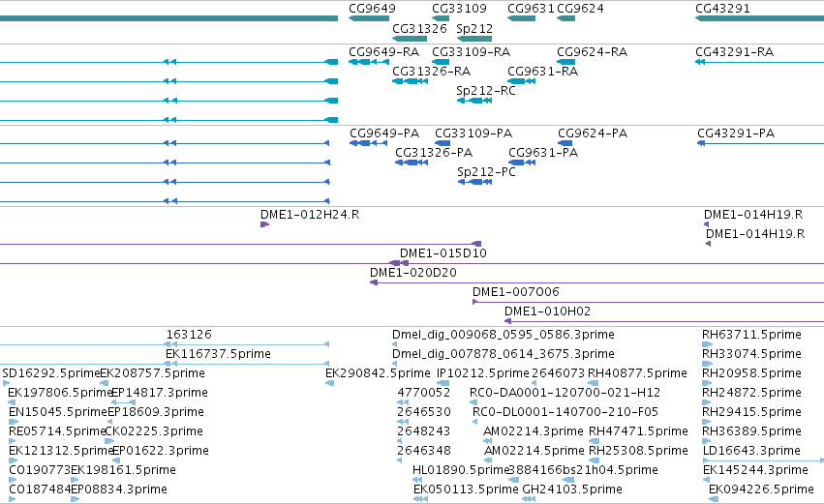Open the 2646348 EST label
This screenshot has height=504, width=824.
tap(424, 452)
